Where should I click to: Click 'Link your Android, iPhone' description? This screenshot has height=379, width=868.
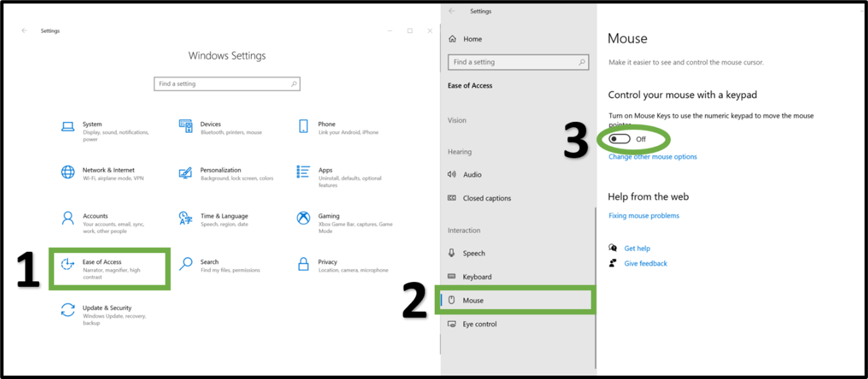[x=348, y=133]
